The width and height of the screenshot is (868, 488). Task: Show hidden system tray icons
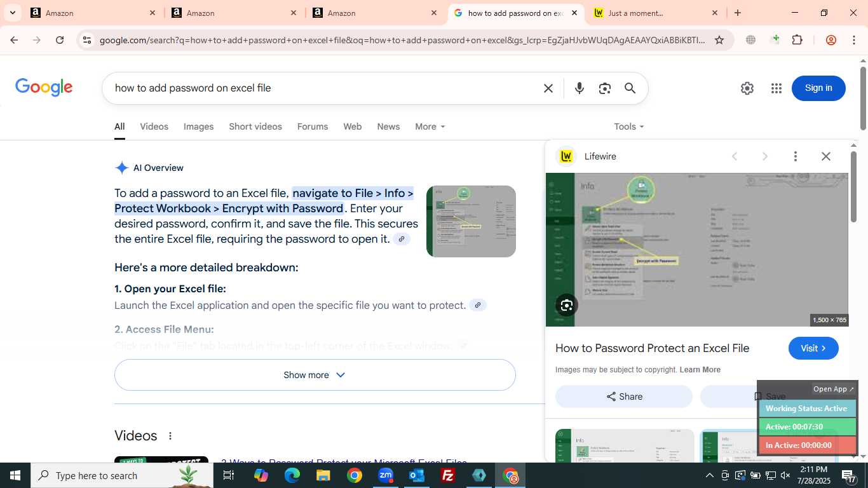coord(710,475)
